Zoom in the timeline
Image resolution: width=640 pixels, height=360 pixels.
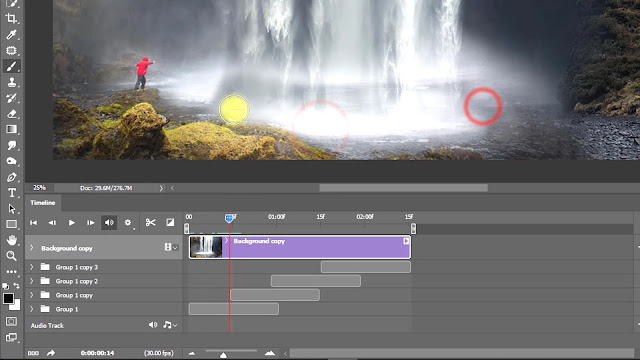coord(270,353)
